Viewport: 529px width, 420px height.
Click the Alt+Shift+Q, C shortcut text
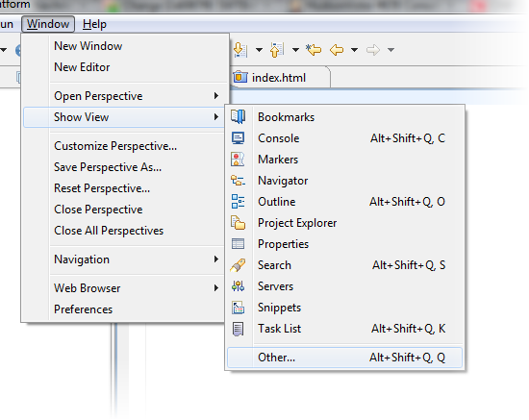[408, 138]
